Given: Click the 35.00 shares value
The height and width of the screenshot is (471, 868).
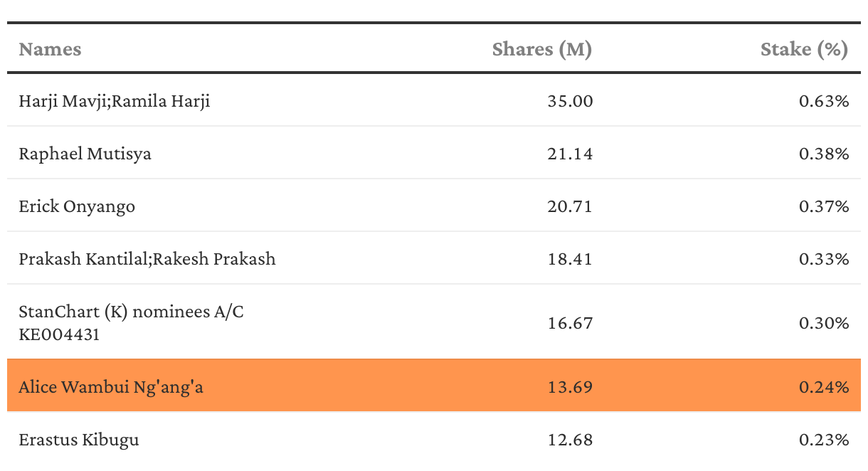Looking at the screenshot, I should pos(570,101).
